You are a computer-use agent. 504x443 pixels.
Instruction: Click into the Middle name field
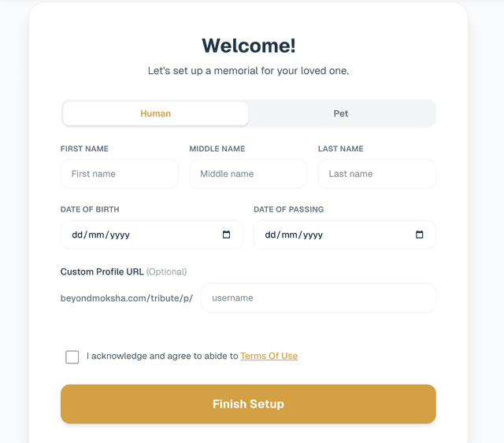tap(248, 174)
